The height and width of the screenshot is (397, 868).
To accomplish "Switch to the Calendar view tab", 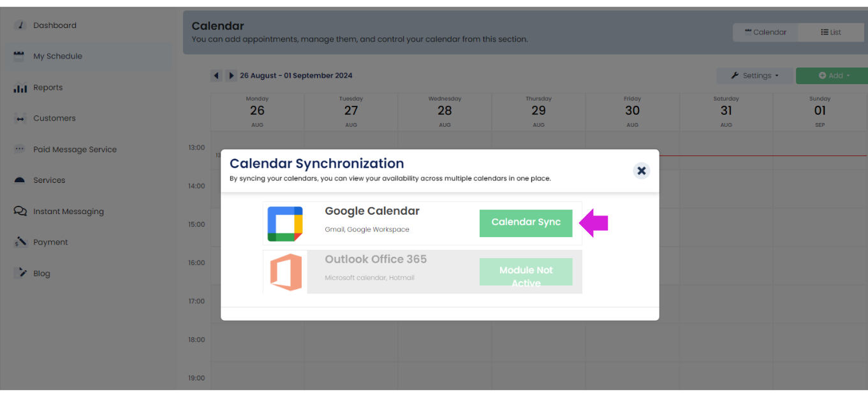I will click(x=765, y=32).
